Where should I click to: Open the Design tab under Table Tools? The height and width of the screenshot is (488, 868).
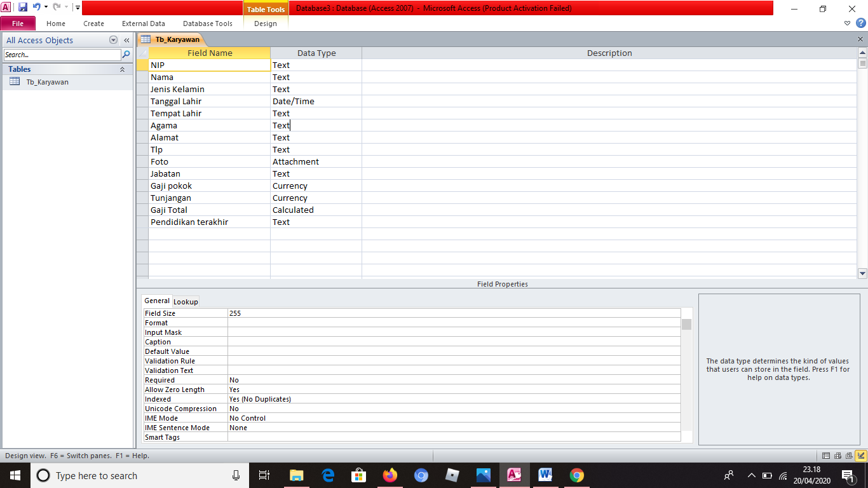[265, 24]
